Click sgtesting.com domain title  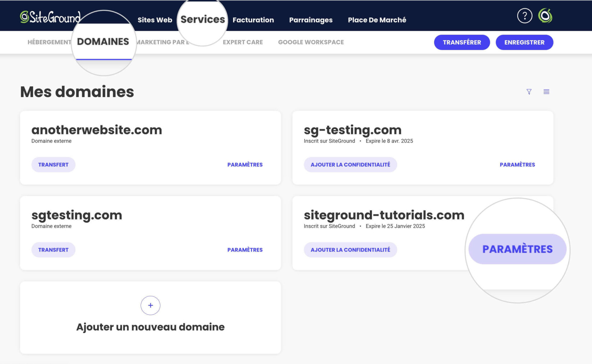pos(77,215)
